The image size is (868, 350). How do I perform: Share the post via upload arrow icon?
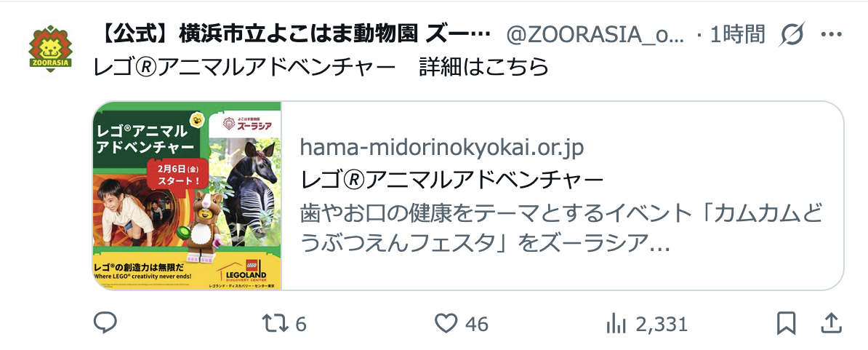point(831,323)
